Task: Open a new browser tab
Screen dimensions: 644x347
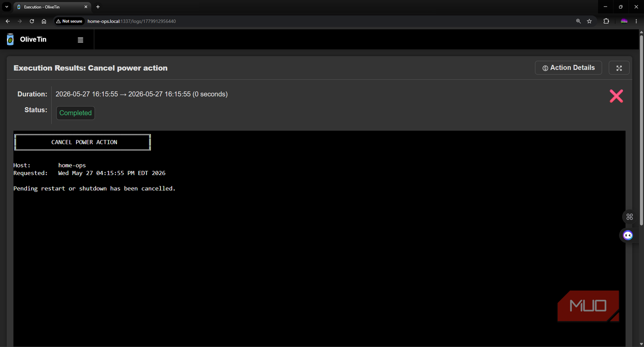Action: pyautogui.click(x=98, y=7)
